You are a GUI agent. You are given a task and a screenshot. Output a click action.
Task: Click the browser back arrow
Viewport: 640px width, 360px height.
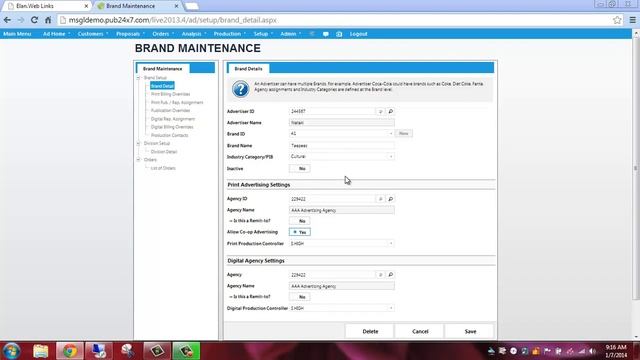coord(7,20)
